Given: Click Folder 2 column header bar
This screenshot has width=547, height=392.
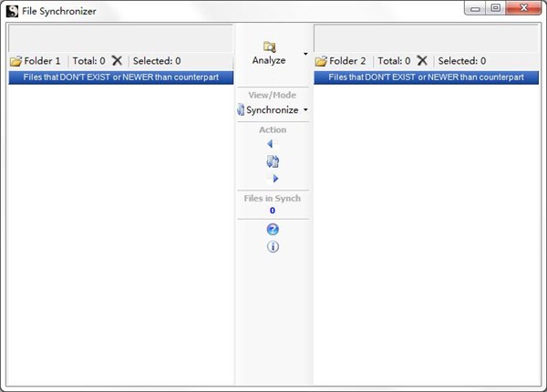Looking at the screenshot, I should tap(427, 77).
